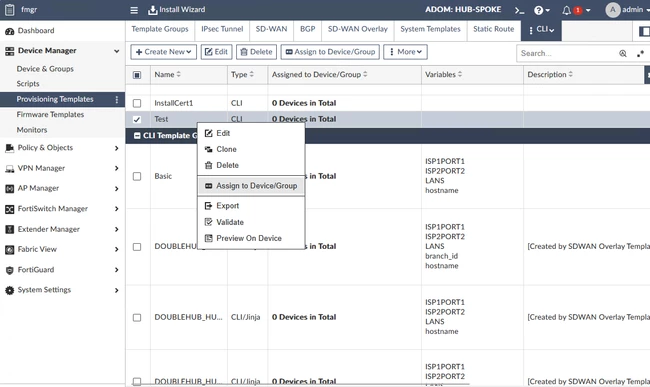Collapse the Device Manager section
650x387 pixels.
pos(116,51)
